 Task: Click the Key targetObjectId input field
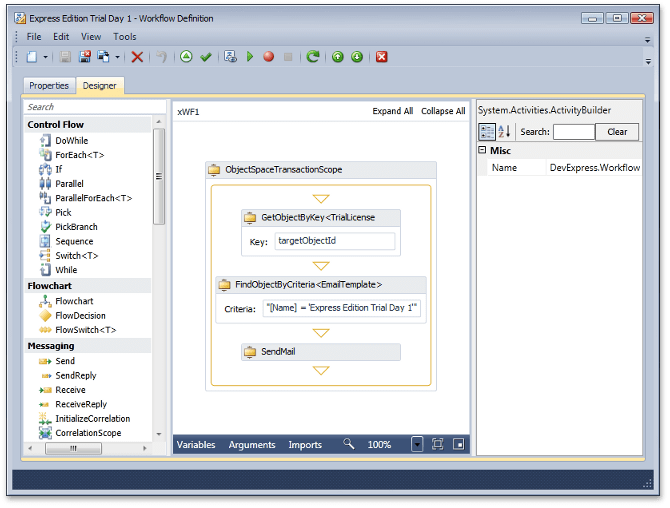click(x=334, y=241)
